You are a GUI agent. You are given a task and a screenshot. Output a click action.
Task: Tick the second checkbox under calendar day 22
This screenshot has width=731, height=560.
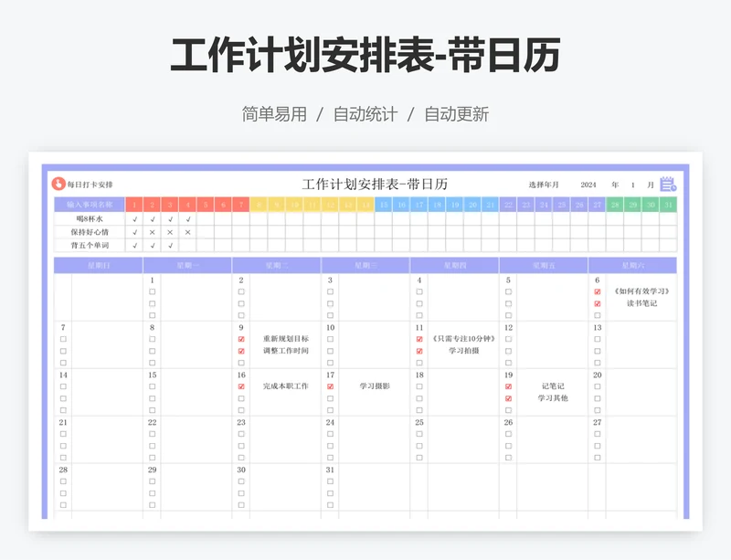152,446
